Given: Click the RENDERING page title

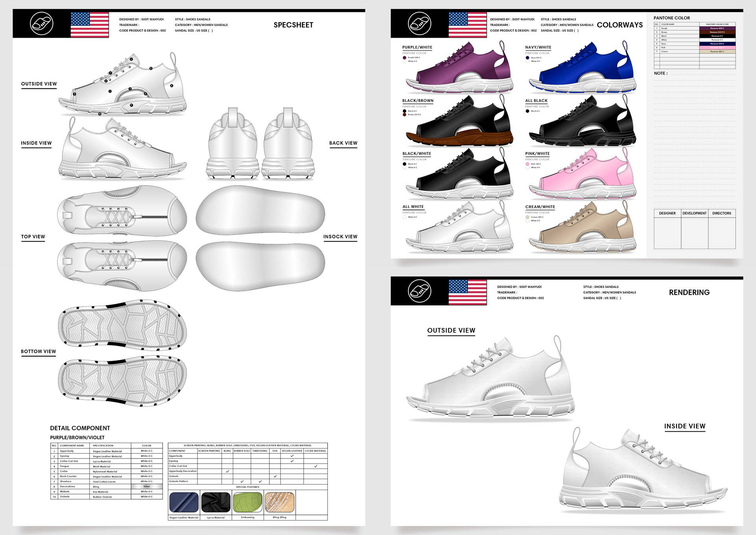Looking at the screenshot, I should click(689, 292).
